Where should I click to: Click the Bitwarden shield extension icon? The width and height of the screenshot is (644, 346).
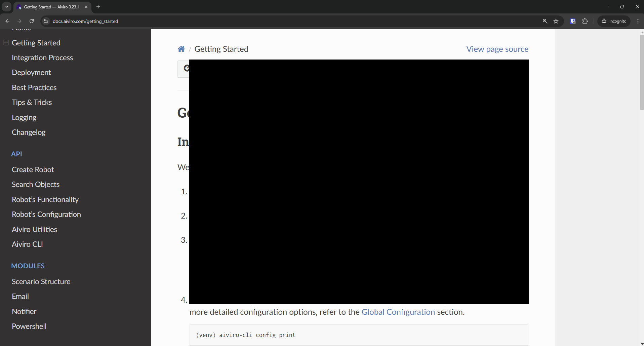pyautogui.click(x=573, y=21)
